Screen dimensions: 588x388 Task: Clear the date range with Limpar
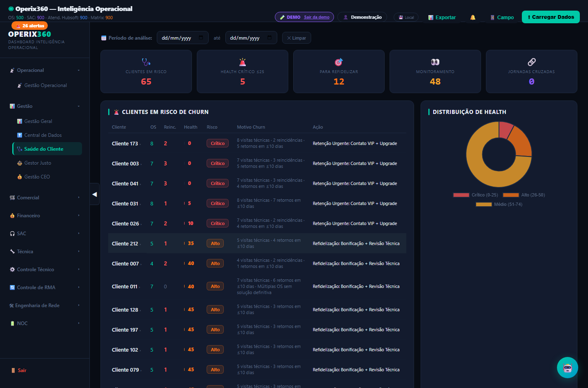tap(296, 38)
